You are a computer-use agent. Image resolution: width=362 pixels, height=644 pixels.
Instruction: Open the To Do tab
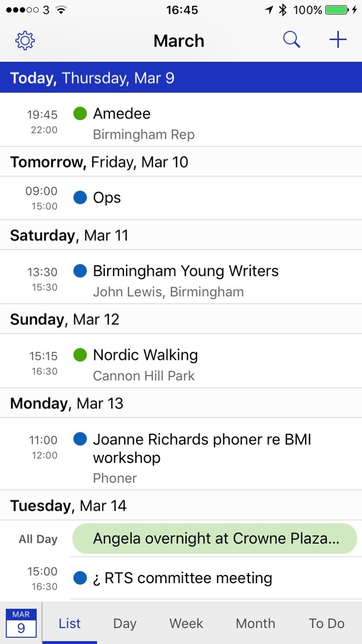click(326, 624)
